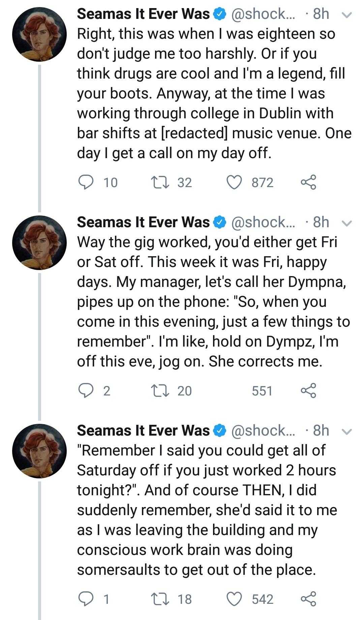This screenshot has height=620, width=364.
Task: Share the third tweet about Saturday off
Action: click(308, 599)
